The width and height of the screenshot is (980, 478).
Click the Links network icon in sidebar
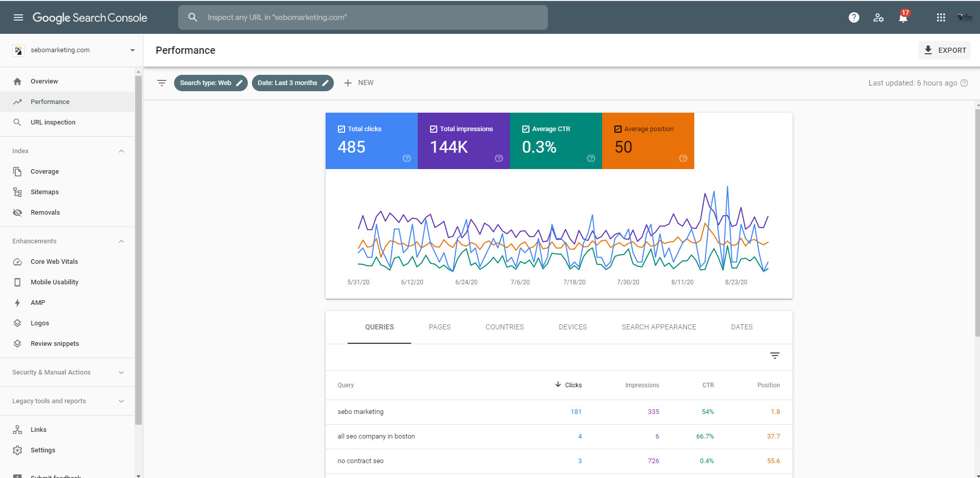[17, 430]
